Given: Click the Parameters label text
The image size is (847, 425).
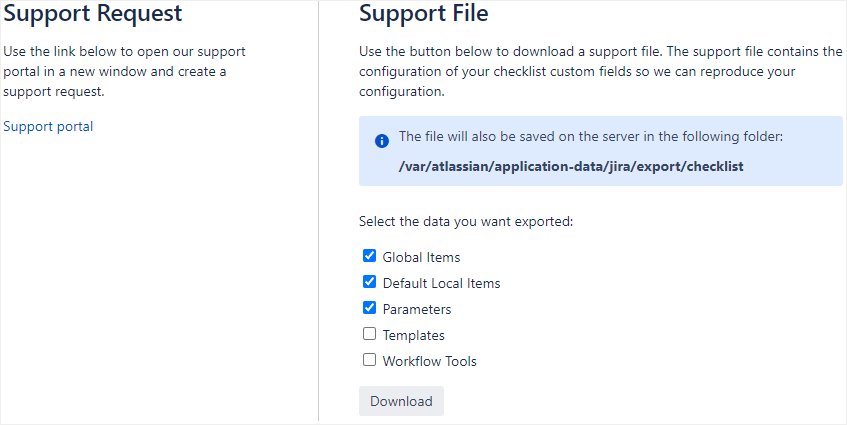Looking at the screenshot, I should (416, 309).
